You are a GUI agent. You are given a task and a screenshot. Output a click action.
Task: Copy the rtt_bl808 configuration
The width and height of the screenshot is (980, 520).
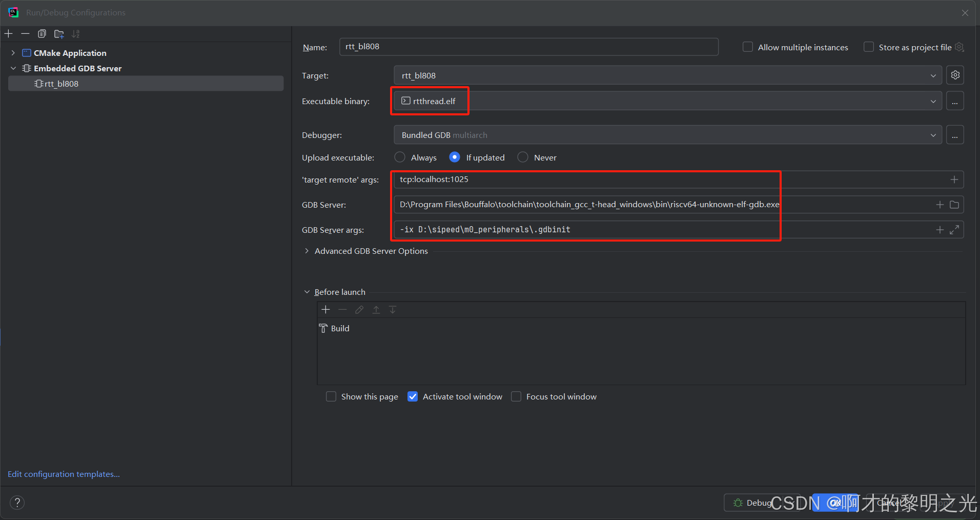point(42,33)
